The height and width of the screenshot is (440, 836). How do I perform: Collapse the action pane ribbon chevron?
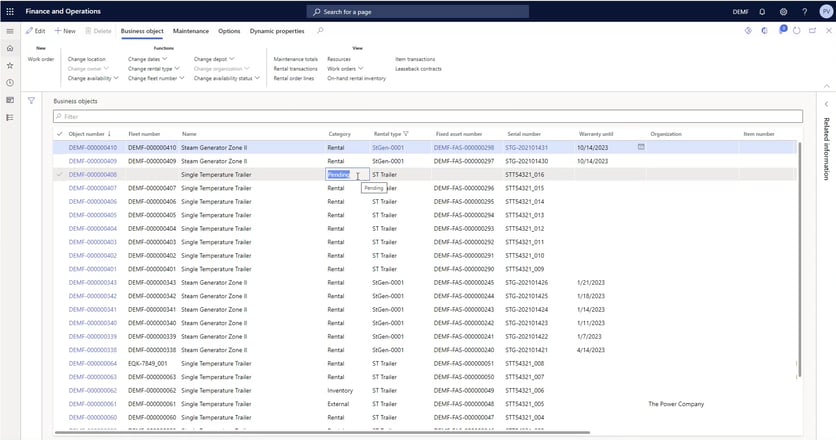[x=826, y=86]
